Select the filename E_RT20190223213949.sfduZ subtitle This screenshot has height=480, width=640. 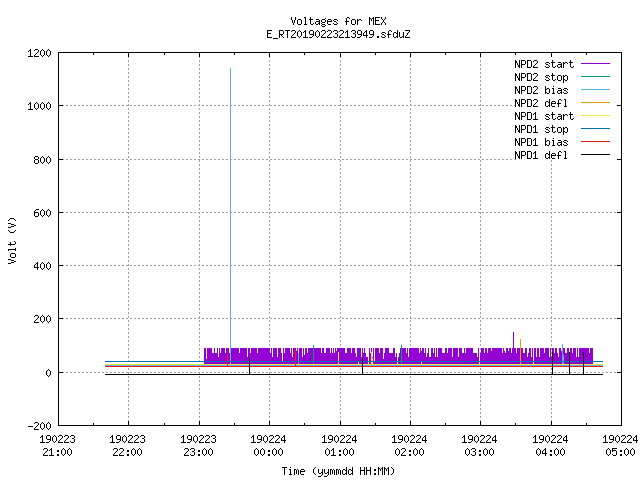coord(338,34)
